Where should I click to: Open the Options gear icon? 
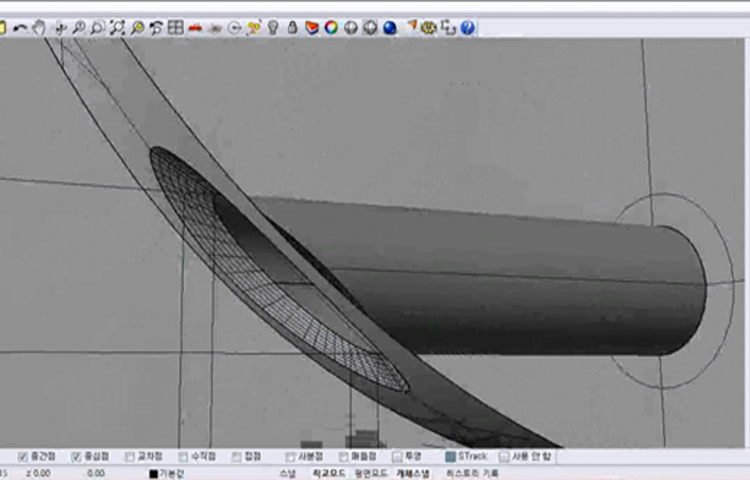pos(429,28)
